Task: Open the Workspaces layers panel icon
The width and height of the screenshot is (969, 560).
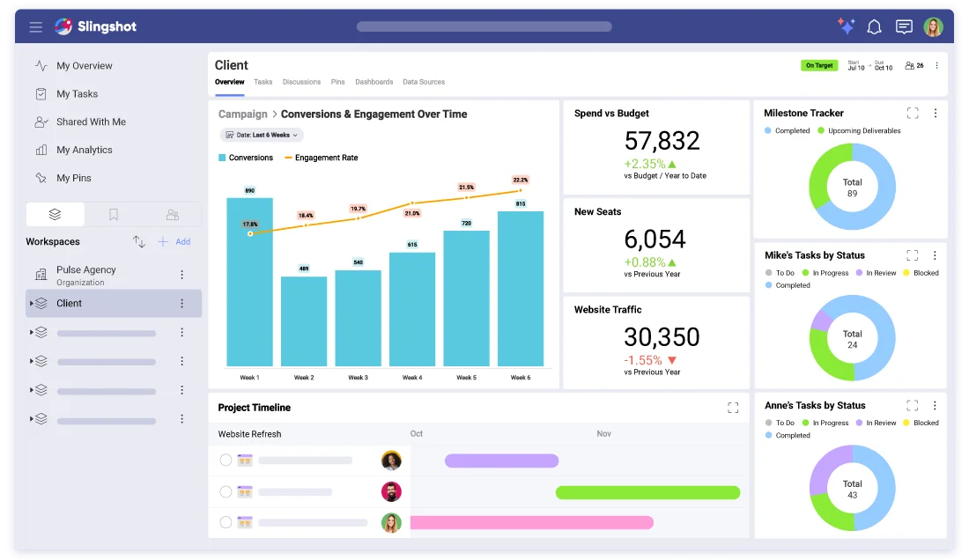Action: click(55, 214)
